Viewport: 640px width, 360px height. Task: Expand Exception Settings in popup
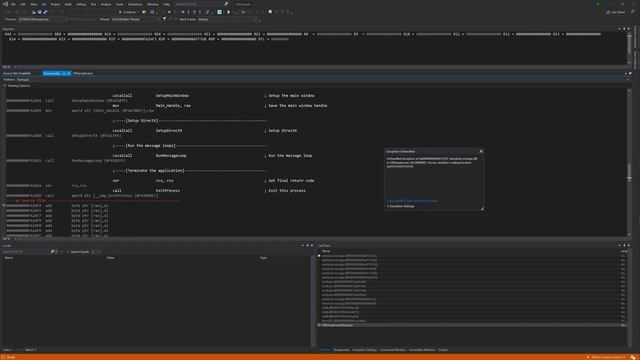(400, 207)
